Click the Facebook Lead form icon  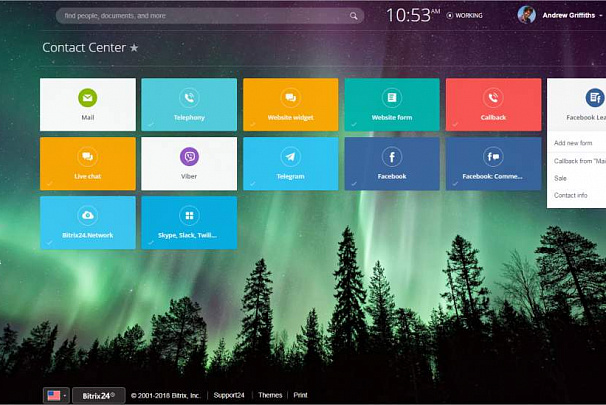click(x=595, y=98)
